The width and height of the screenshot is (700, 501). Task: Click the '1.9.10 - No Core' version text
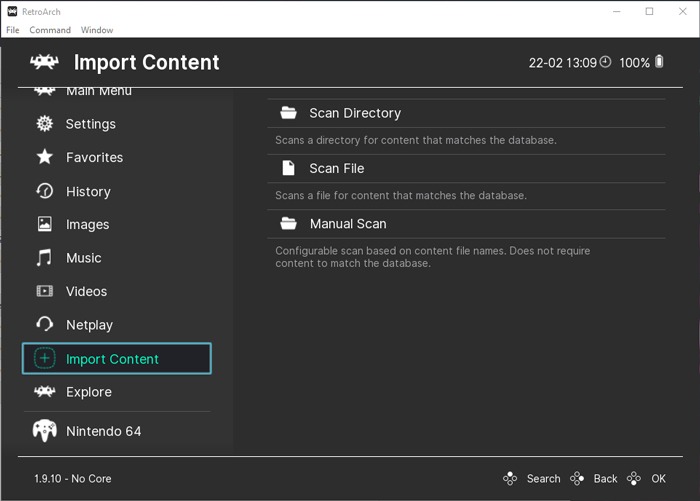tap(73, 479)
